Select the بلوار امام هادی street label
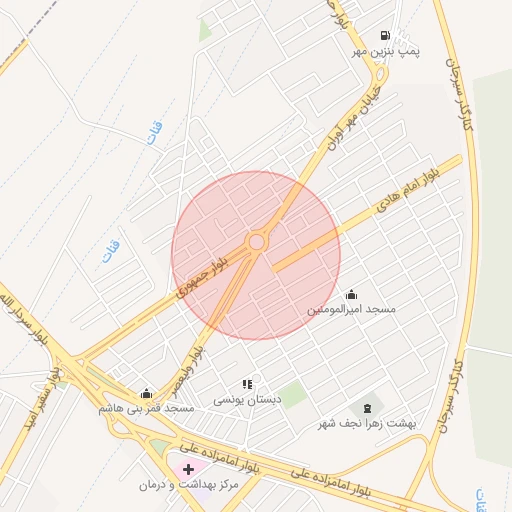512x512 pixels. tap(408, 190)
